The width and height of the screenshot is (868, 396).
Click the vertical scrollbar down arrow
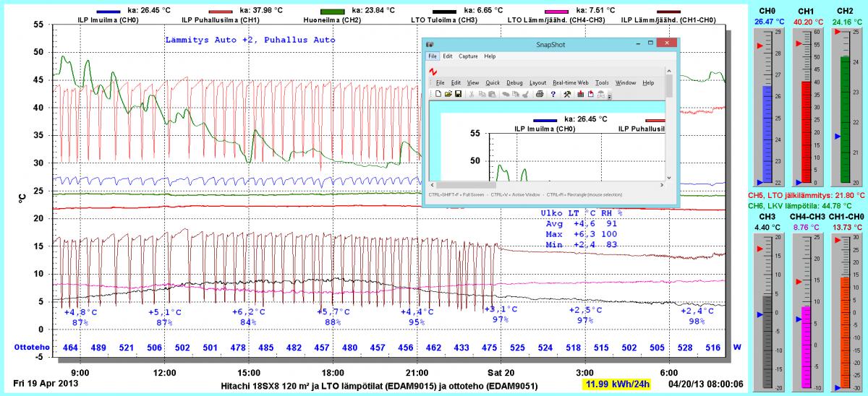pyautogui.click(x=670, y=176)
